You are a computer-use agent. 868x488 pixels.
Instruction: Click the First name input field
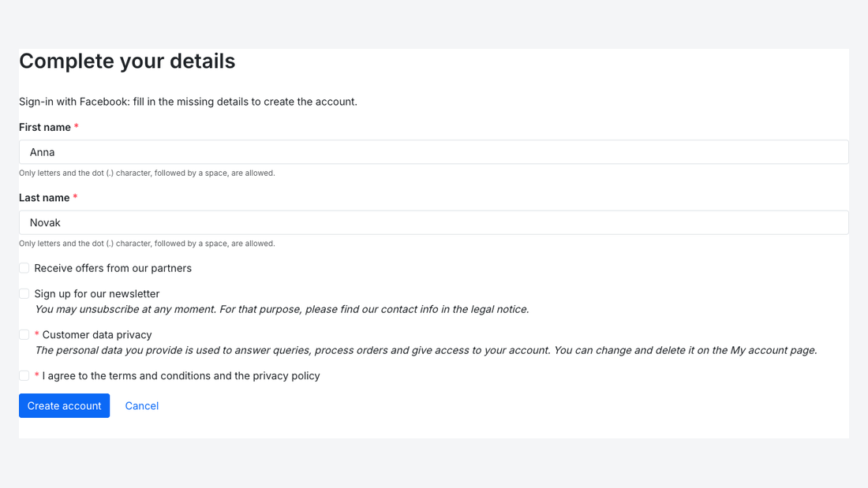[x=433, y=152]
